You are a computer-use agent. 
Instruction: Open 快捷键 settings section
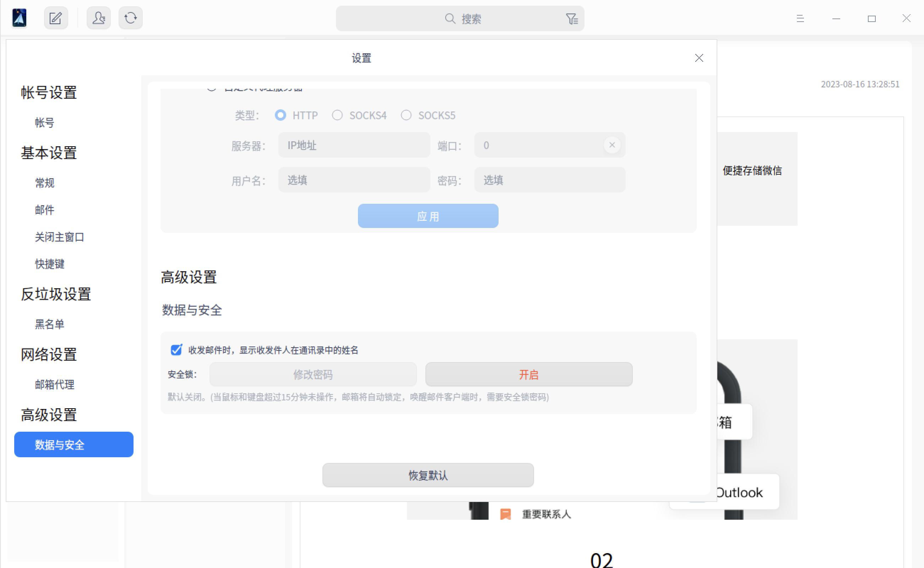(50, 264)
